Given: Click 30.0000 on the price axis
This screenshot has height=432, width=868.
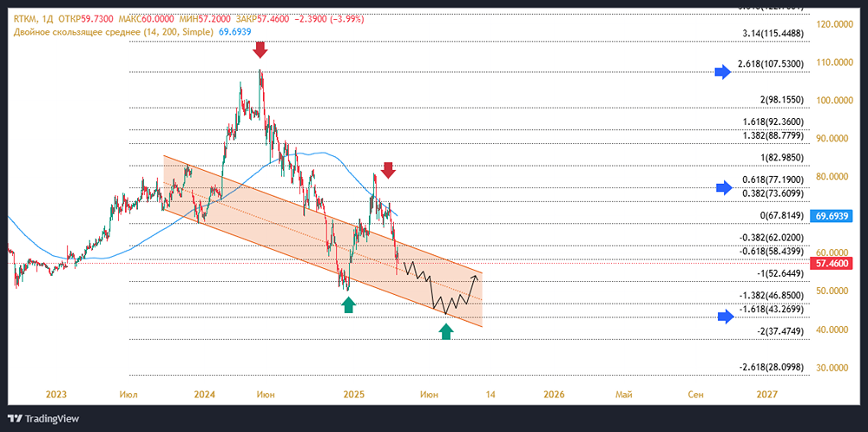Looking at the screenshot, I should point(832,367).
